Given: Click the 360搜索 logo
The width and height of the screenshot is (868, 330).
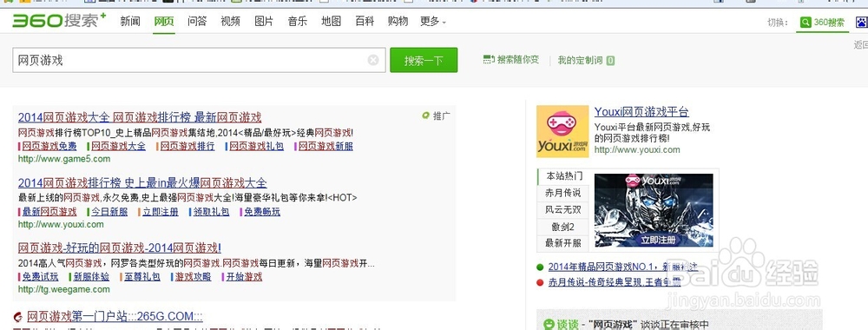Looking at the screenshot, I should pyautogui.click(x=59, y=21).
